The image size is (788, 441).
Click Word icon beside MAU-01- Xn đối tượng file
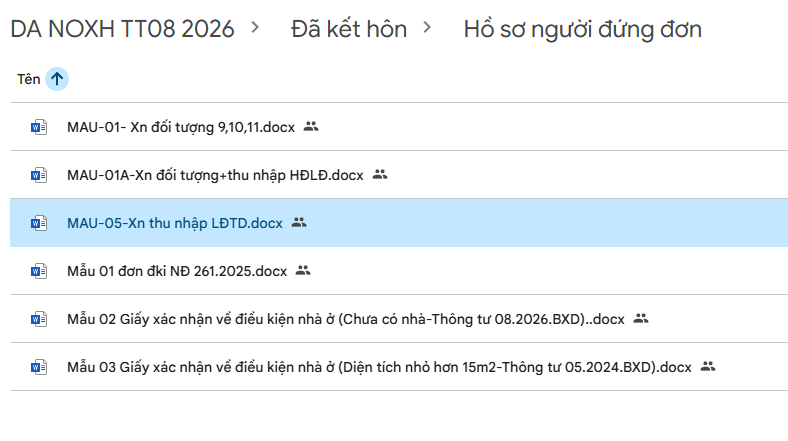click(39, 127)
